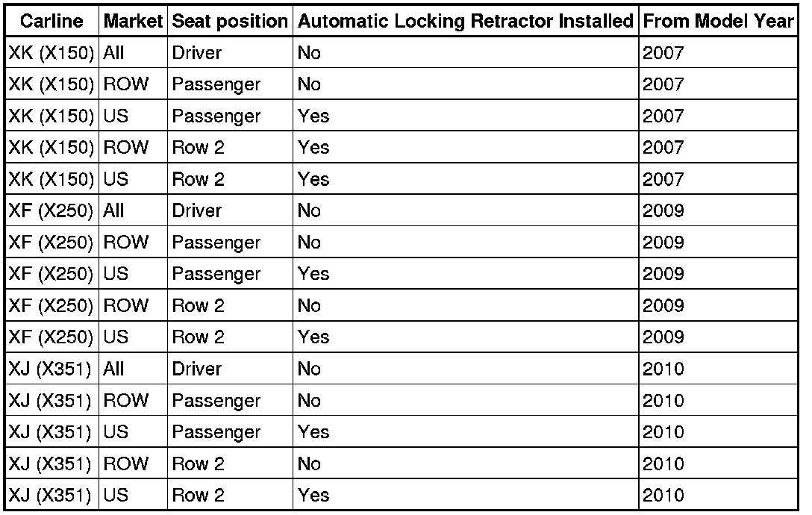Click the Market column header
The image size is (812, 515).
(133, 21)
